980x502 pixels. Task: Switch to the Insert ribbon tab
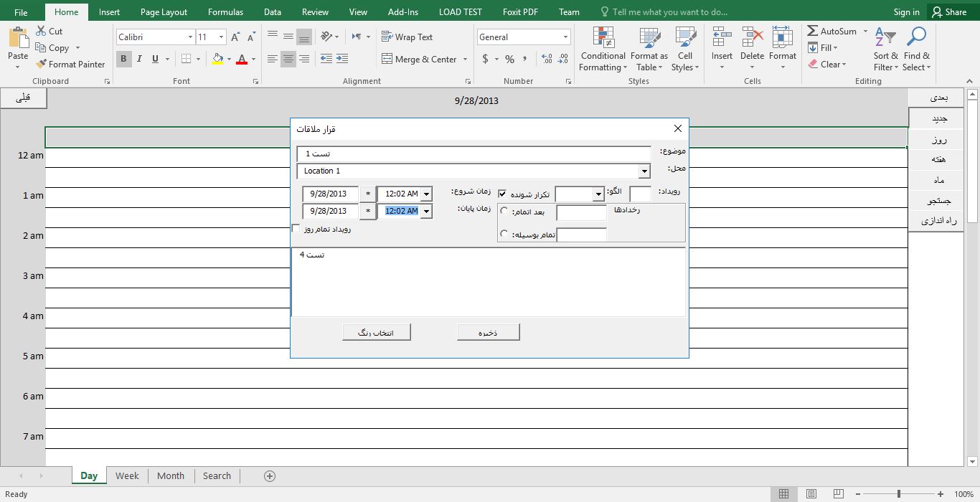pos(110,11)
